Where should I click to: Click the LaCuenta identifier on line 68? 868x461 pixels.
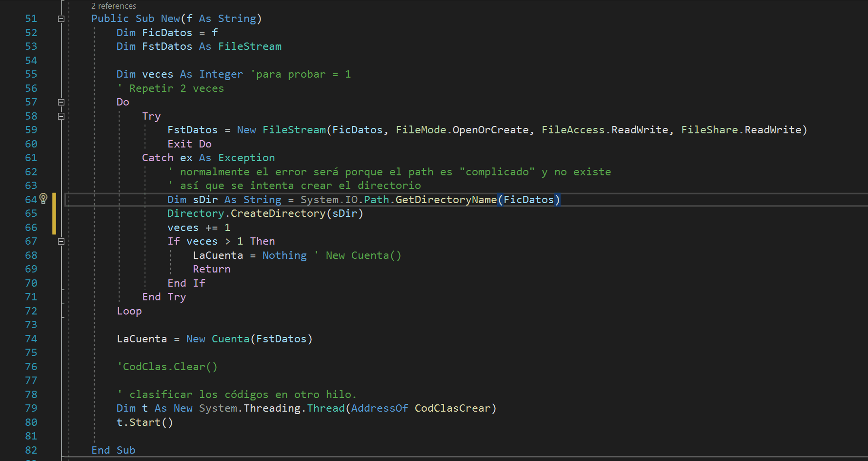click(218, 255)
